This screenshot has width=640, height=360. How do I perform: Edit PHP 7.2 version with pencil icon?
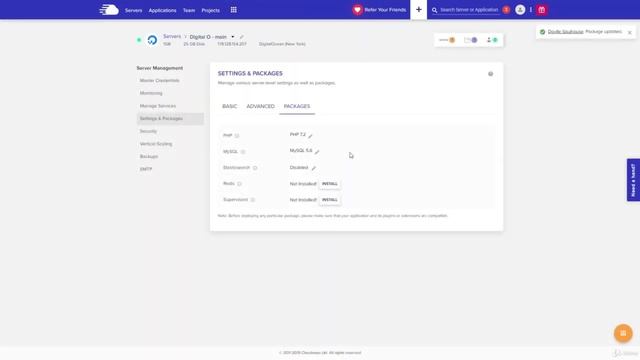pos(311,136)
